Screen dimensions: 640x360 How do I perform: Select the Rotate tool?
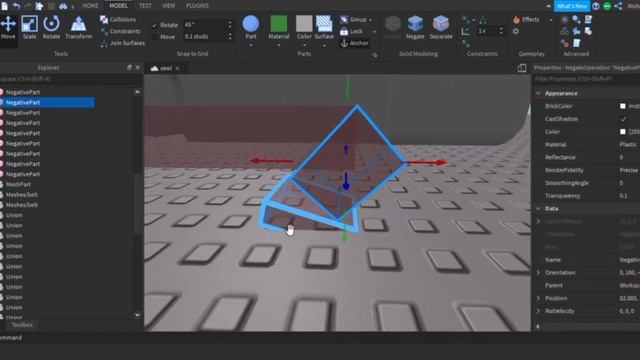[51, 27]
